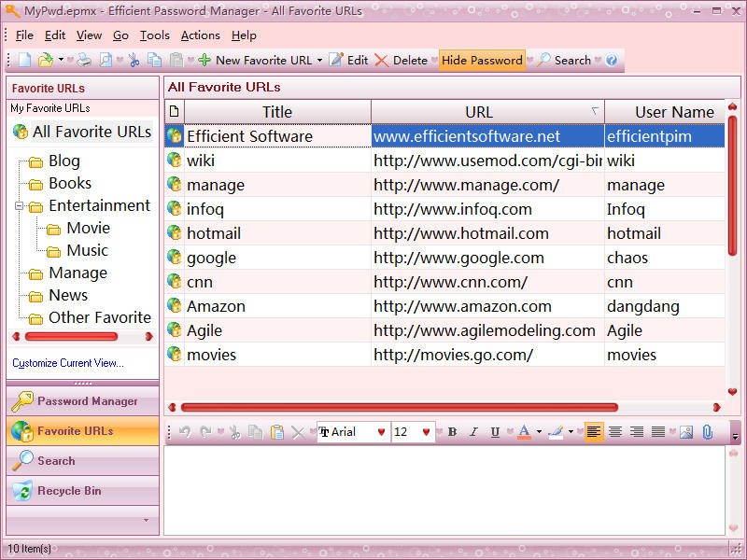
Task: Switch to Password Manager panel
Action: [x=82, y=401]
